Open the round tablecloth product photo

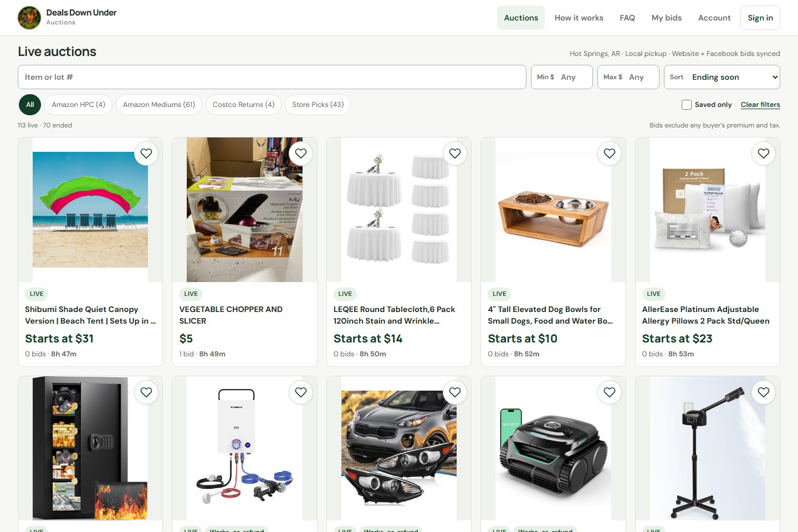coord(399,210)
